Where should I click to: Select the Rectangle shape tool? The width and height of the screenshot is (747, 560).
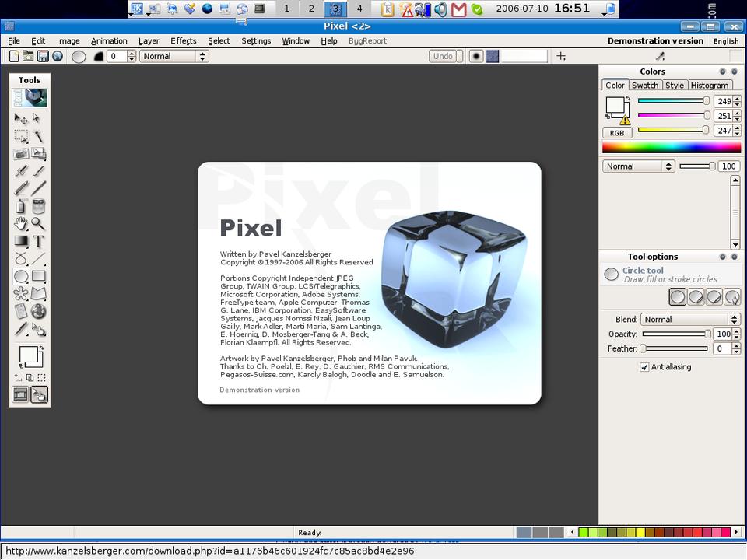coord(38,276)
